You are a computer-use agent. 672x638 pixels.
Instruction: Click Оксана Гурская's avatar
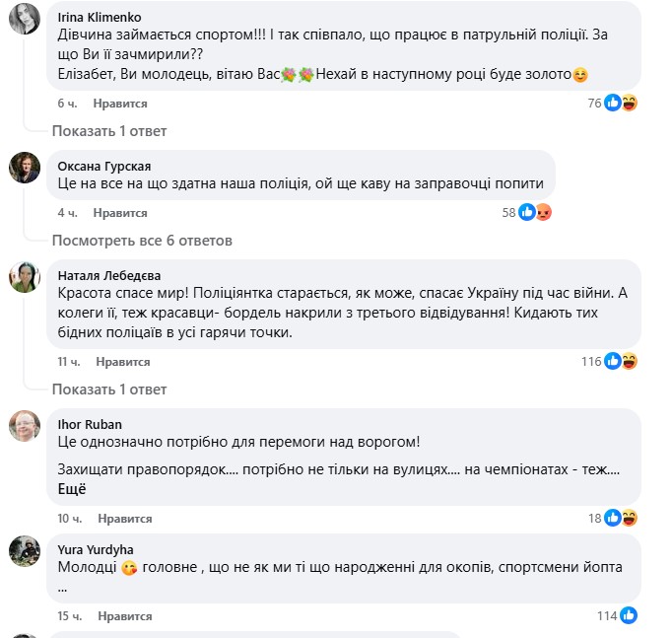click(x=24, y=168)
